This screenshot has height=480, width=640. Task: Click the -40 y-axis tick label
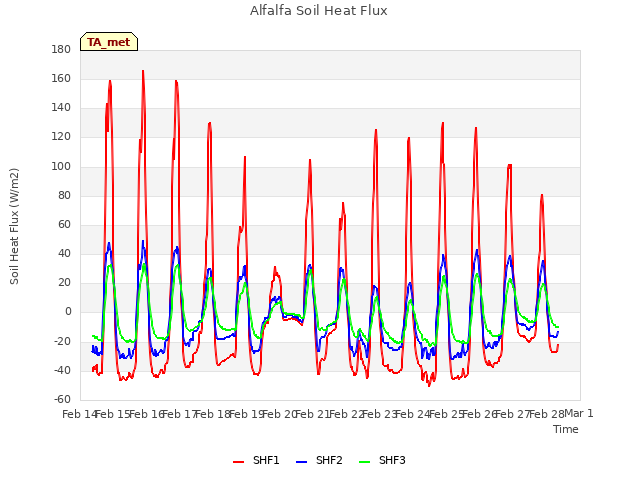point(62,371)
